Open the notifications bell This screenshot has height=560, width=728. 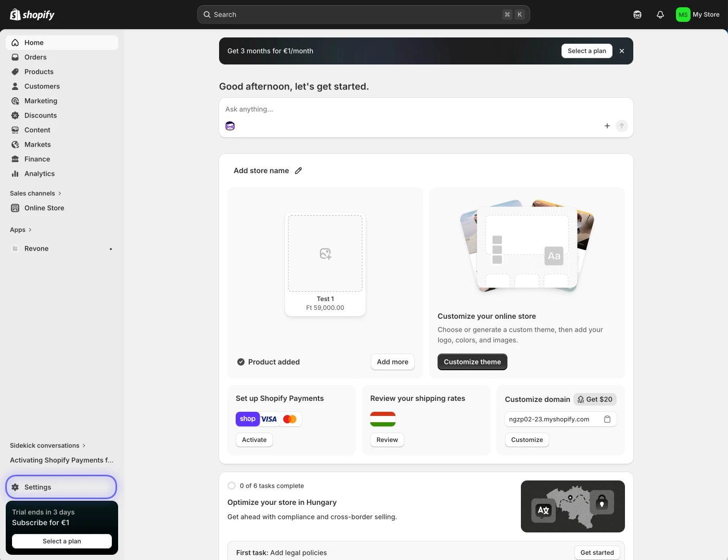660,15
